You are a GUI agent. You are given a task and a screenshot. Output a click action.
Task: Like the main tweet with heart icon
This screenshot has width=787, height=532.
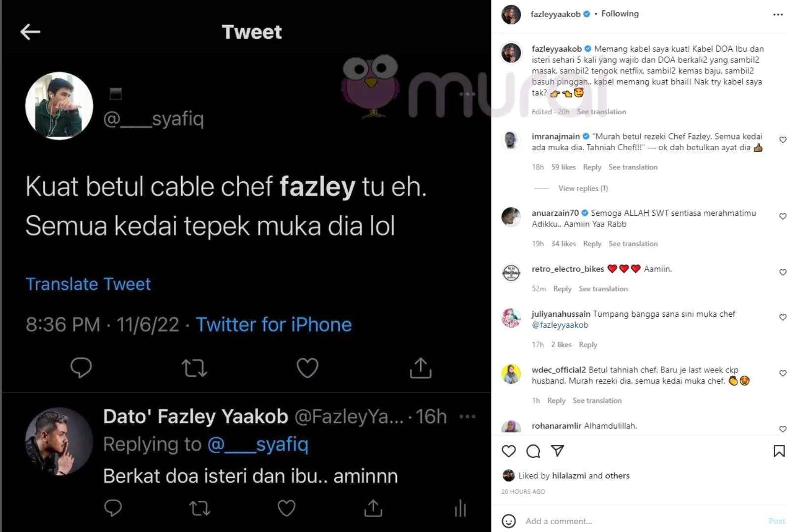(x=307, y=368)
